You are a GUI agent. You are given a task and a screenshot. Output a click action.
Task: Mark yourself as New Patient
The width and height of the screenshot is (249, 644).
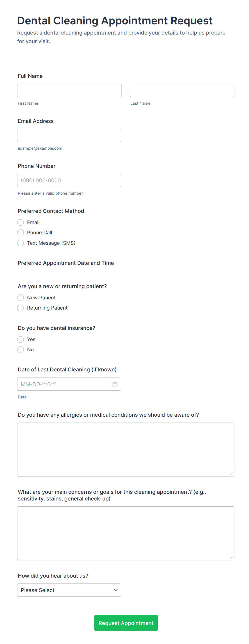point(21,298)
